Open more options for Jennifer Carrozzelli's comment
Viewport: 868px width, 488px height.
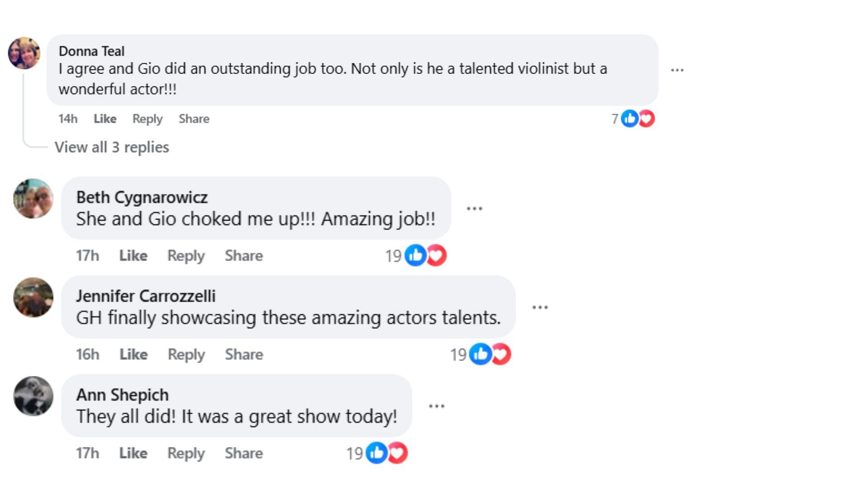[x=540, y=307]
